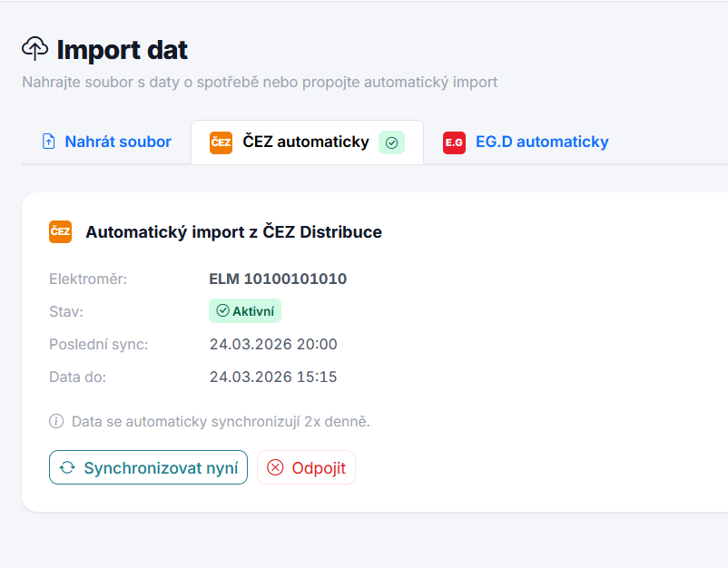Disconnect using the Odpojit button
Screen dimensions: 728x568
tap(306, 468)
